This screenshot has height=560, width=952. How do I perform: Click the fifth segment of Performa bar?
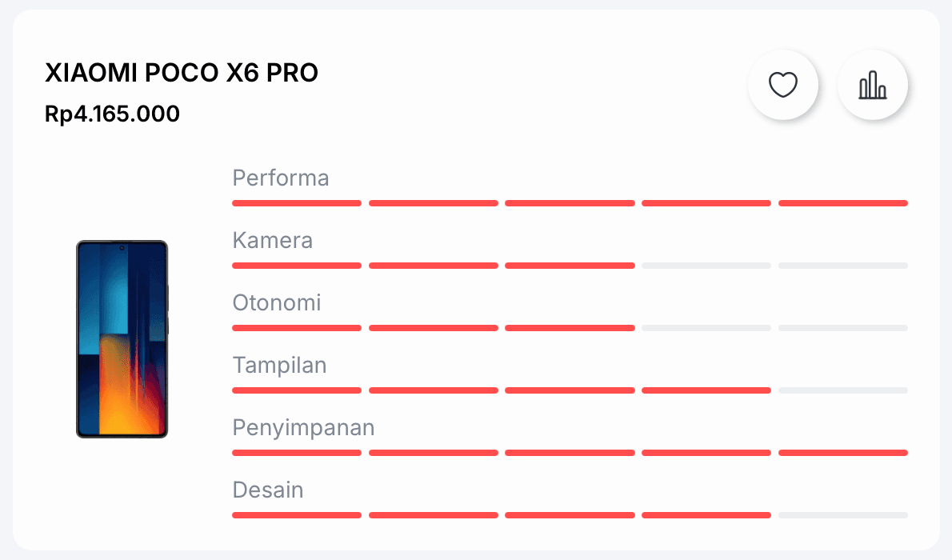click(x=842, y=203)
